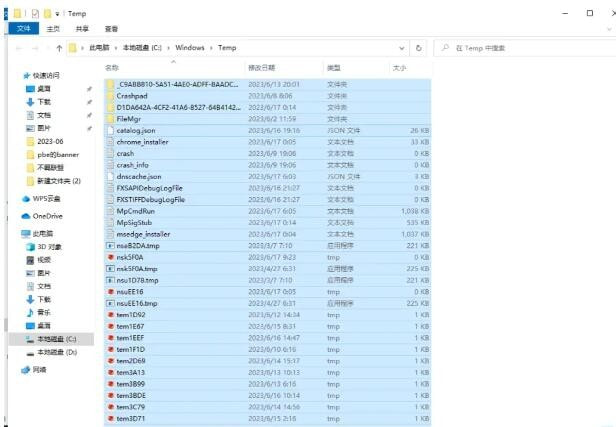Select the Crashpad folder

(x=132, y=96)
